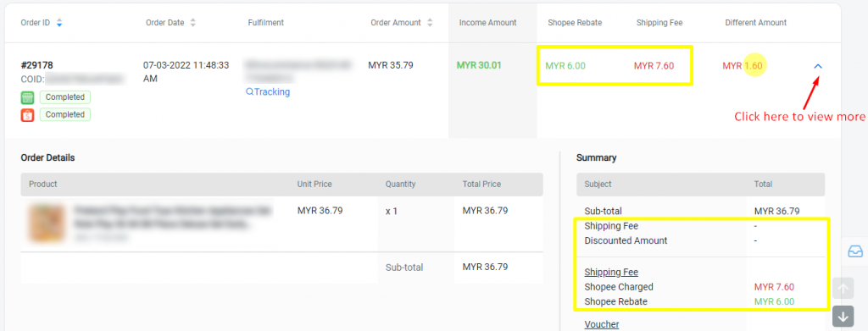
Task: Jump to top with up arrow button
Action: pyautogui.click(x=843, y=289)
